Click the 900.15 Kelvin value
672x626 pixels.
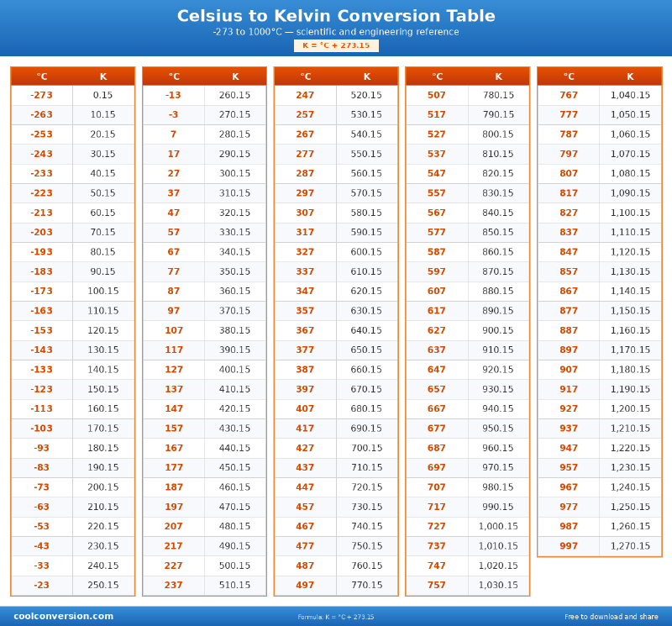(498, 330)
